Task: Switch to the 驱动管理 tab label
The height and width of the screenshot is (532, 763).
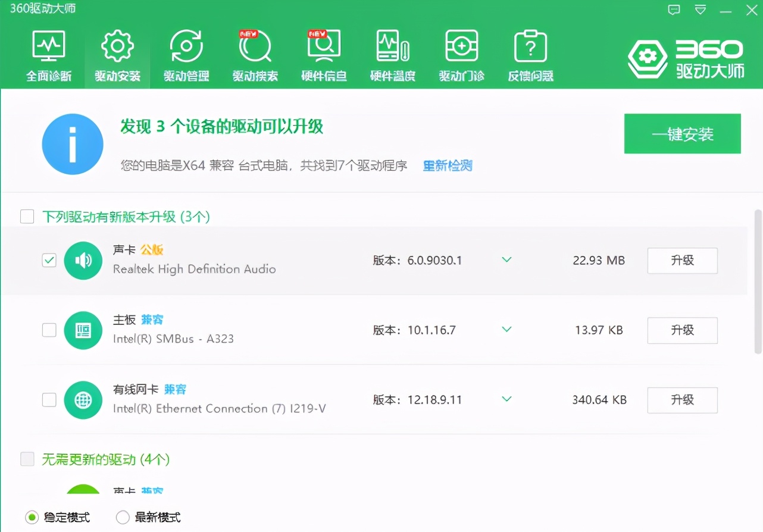Action: pos(186,76)
